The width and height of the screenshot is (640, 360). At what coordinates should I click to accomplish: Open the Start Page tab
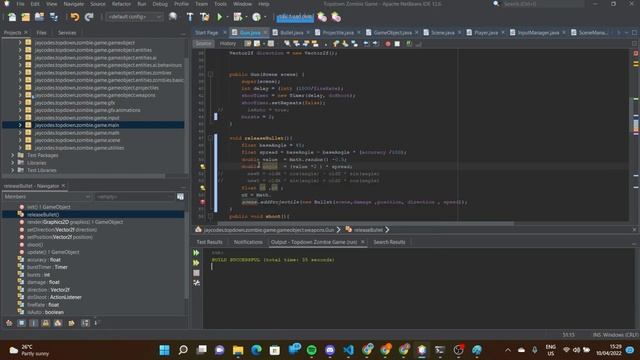(x=207, y=33)
